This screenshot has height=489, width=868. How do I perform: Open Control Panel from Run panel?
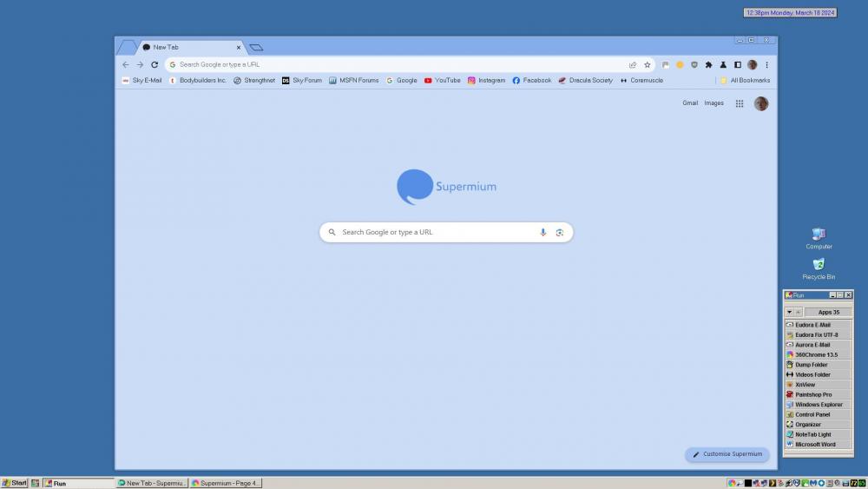(x=819, y=415)
